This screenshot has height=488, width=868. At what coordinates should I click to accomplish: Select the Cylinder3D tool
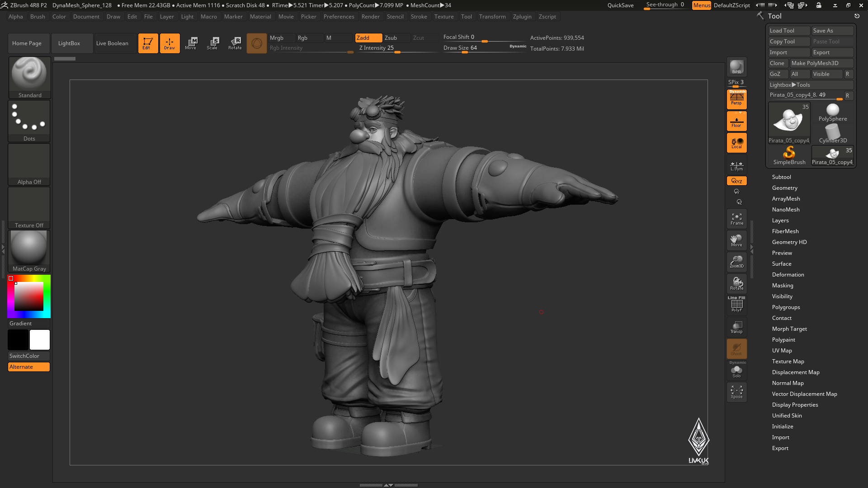833,134
